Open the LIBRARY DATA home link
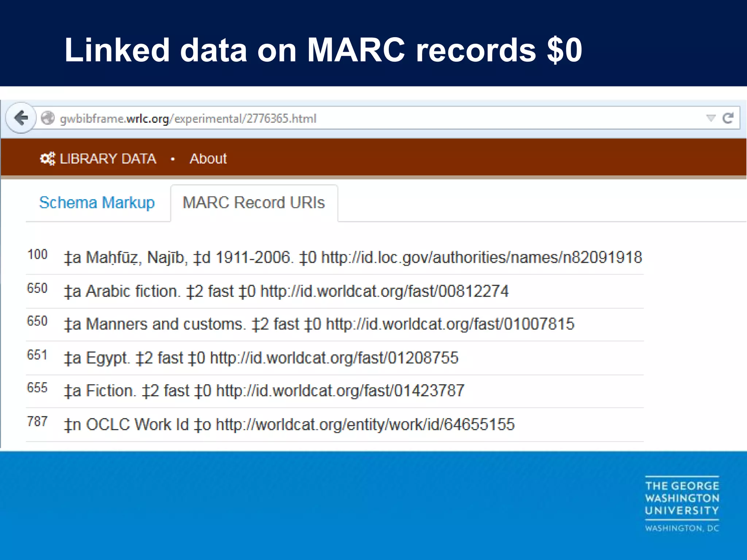This screenshot has width=747, height=560. point(108,159)
